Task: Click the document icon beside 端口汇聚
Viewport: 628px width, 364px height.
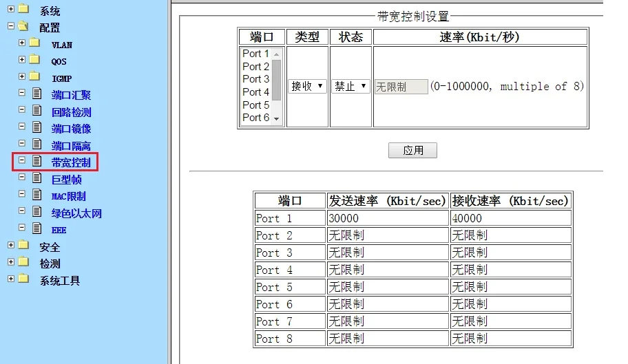Action: (37, 93)
